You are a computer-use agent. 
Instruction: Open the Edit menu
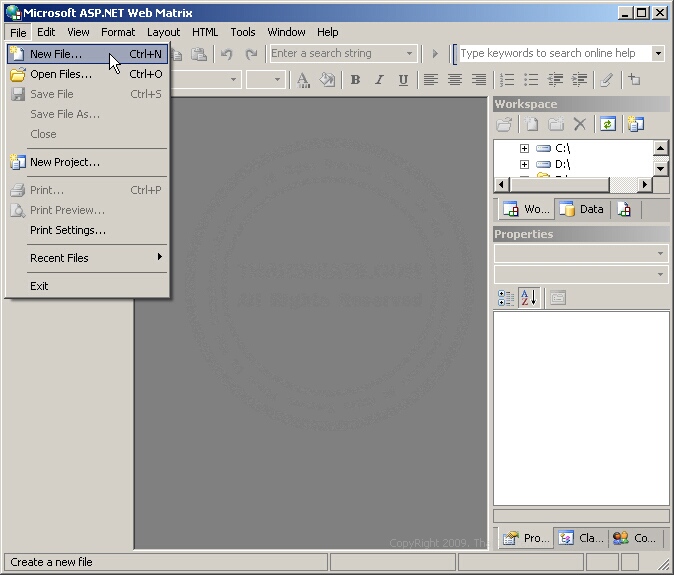pyautogui.click(x=46, y=32)
